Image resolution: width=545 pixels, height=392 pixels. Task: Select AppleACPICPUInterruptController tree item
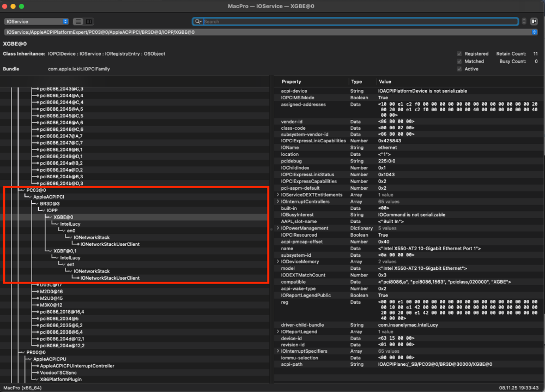[x=77, y=366]
